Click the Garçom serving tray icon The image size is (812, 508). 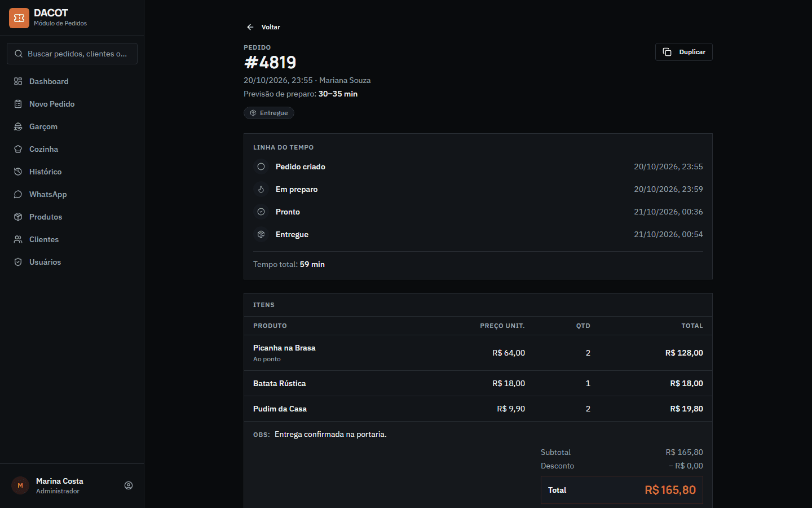(18, 126)
